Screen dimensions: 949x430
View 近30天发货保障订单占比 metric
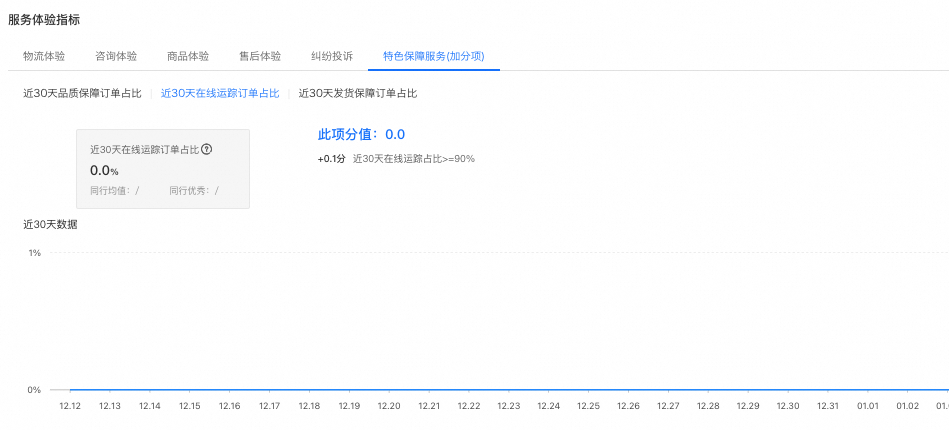click(x=357, y=93)
